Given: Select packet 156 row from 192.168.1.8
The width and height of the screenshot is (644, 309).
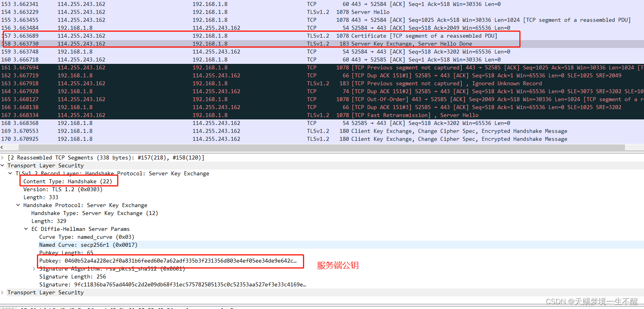Looking at the screenshot, I should [322, 28].
